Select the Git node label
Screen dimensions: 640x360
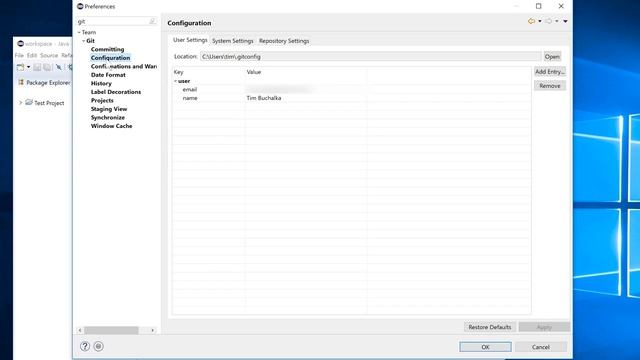91,41
